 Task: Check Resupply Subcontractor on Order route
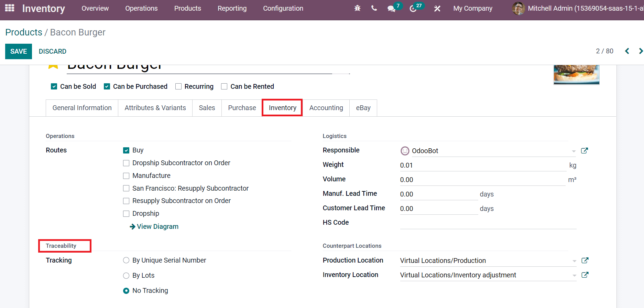[x=126, y=201]
